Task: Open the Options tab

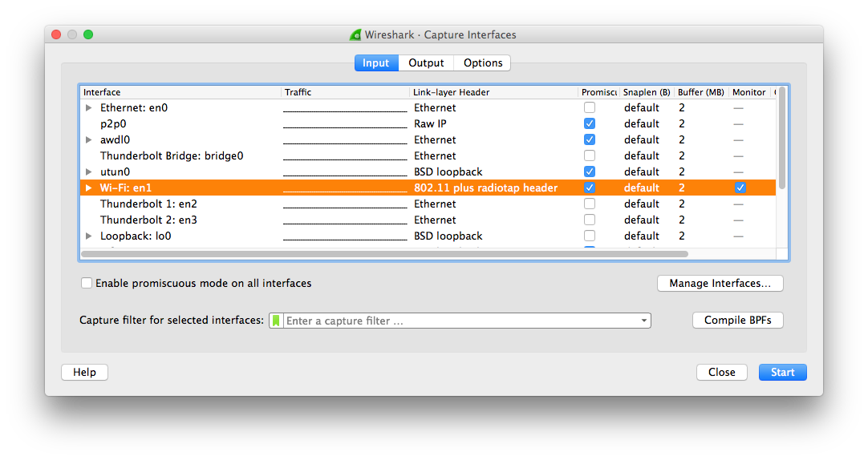Action: click(483, 63)
